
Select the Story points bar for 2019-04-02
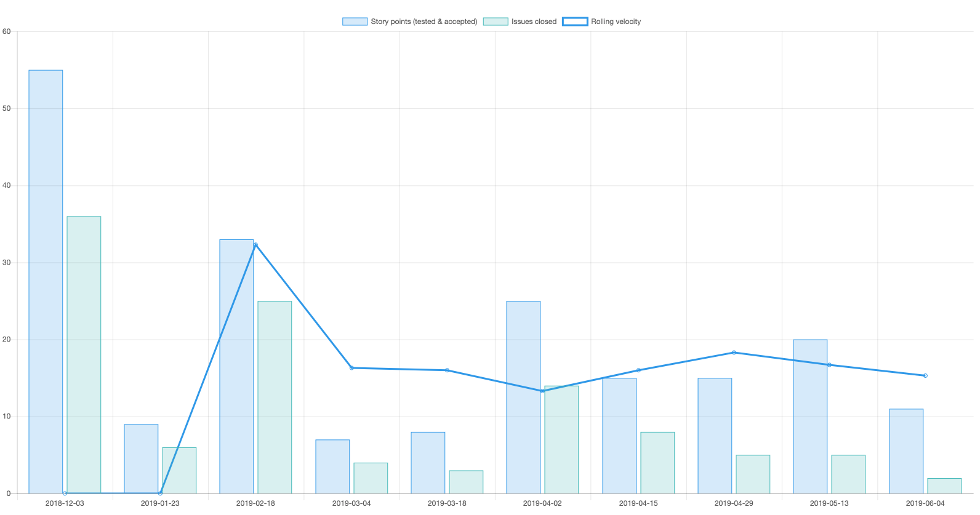click(x=523, y=397)
